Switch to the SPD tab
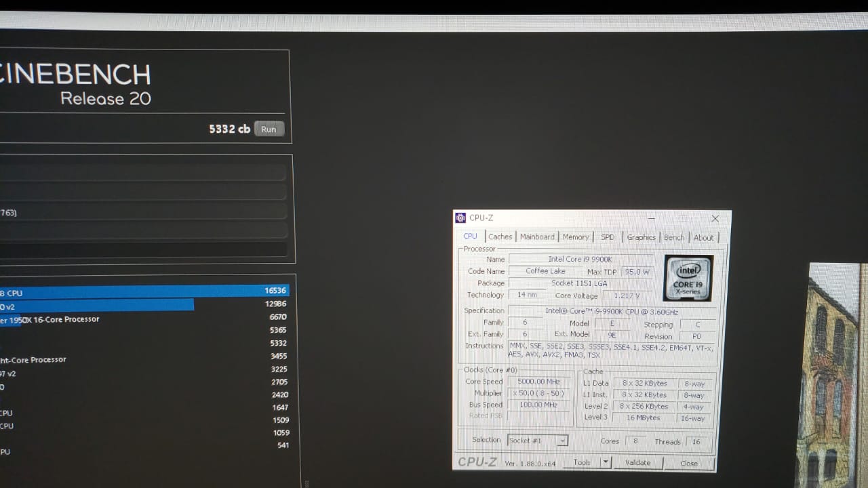 (x=608, y=237)
